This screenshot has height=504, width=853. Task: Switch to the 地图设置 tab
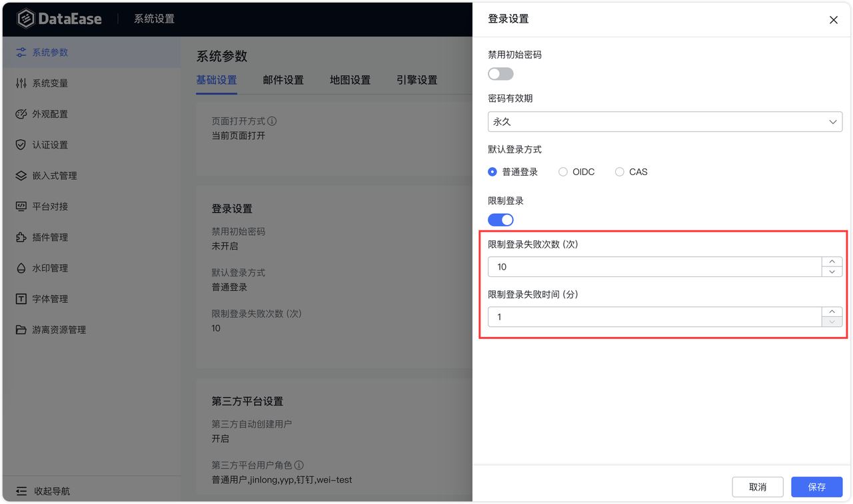(350, 80)
